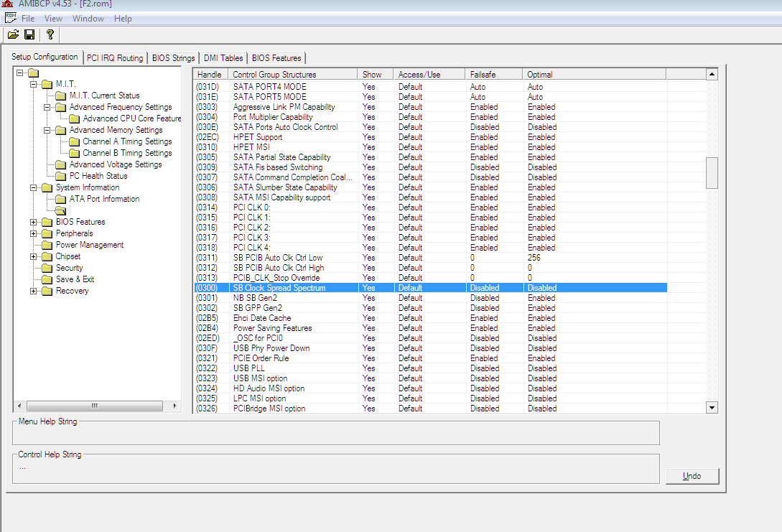Select the PC Health Status folder icon
The image size is (782, 532).
[x=61, y=175]
